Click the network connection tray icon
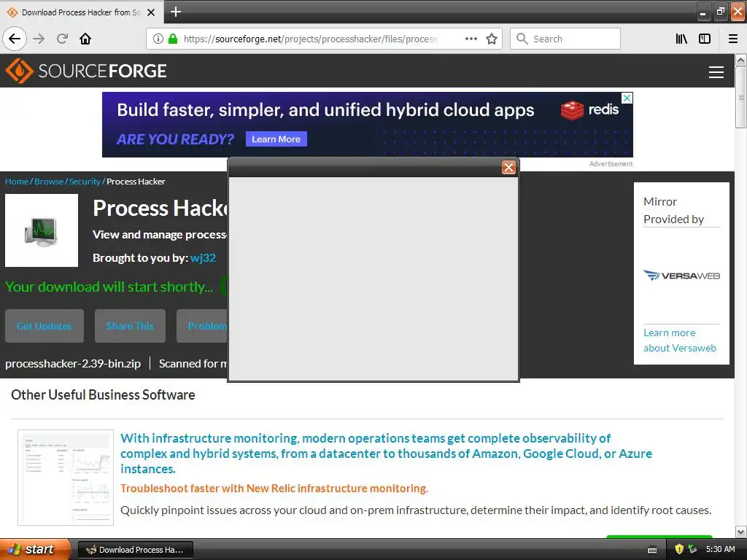The width and height of the screenshot is (747, 560). [x=692, y=549]
